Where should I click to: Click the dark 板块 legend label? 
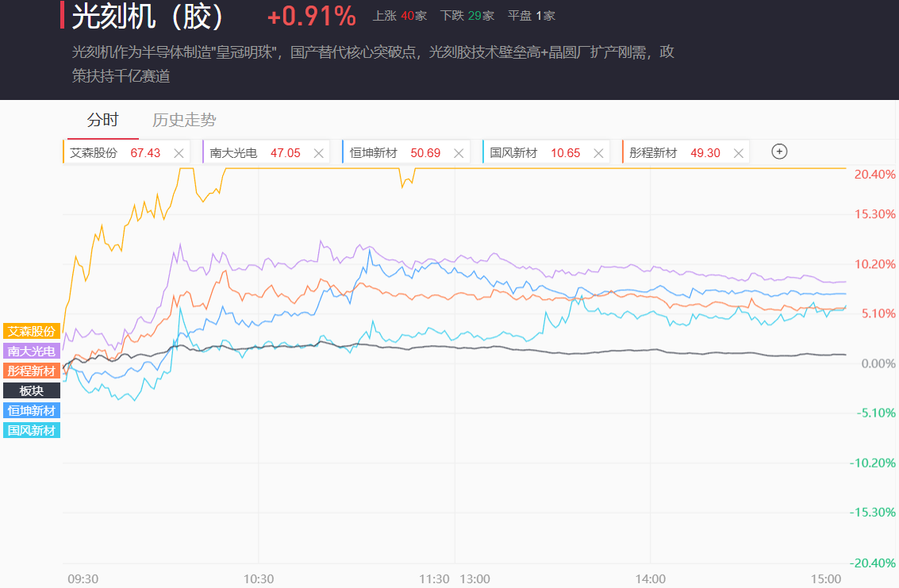(32, 390)
